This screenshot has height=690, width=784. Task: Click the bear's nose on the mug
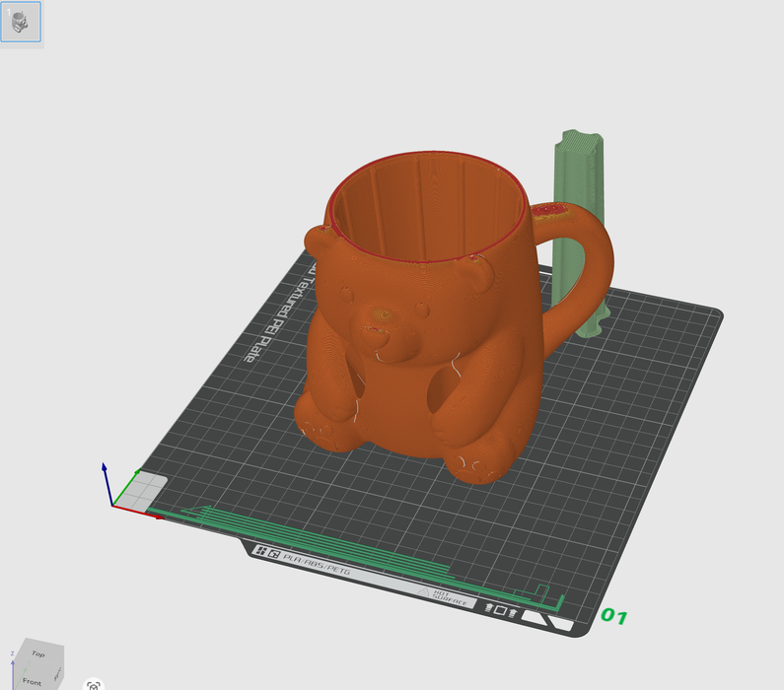click(x=375, y=333)
